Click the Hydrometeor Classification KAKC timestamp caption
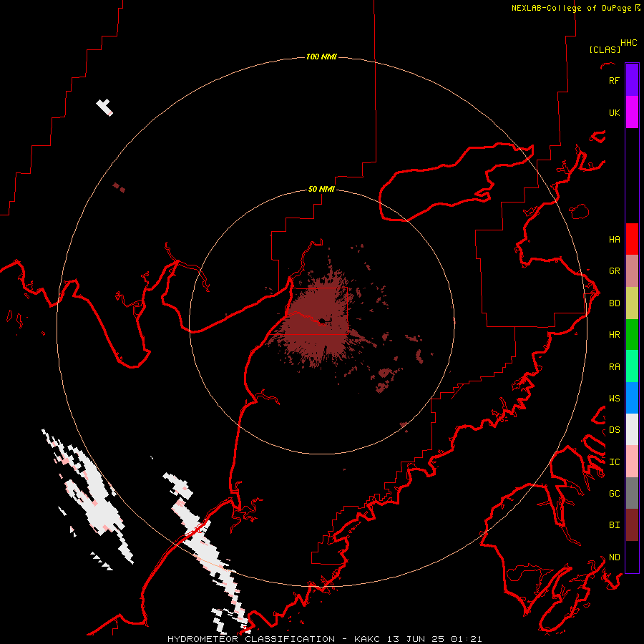Image resolution: width=644 pixels, height=644 pixels. [324, 639]
